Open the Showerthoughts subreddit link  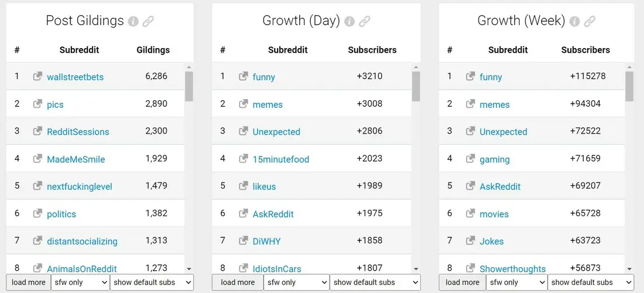[x=513, y=269]
